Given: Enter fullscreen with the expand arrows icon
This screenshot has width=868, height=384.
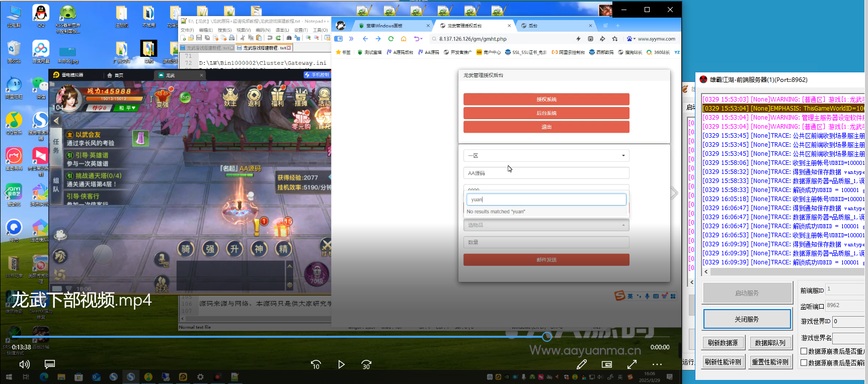Looking at the screenshot, I should pos(632,364).
